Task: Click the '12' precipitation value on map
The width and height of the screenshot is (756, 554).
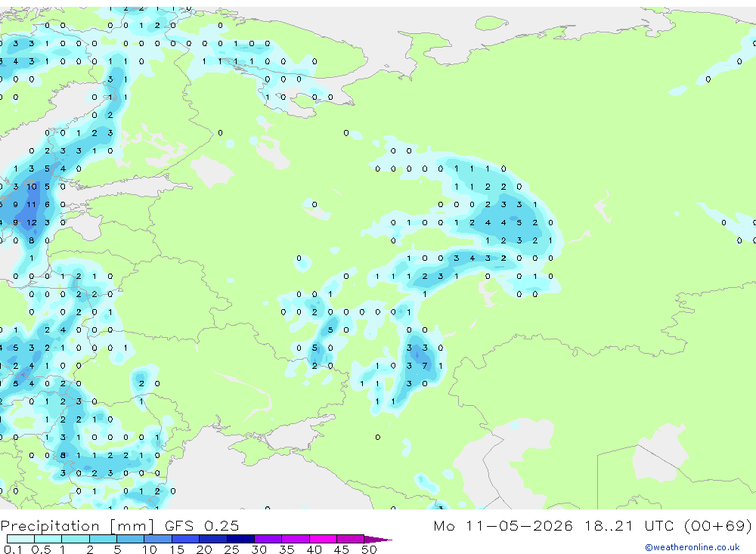Action: click(x=31, y=223)
